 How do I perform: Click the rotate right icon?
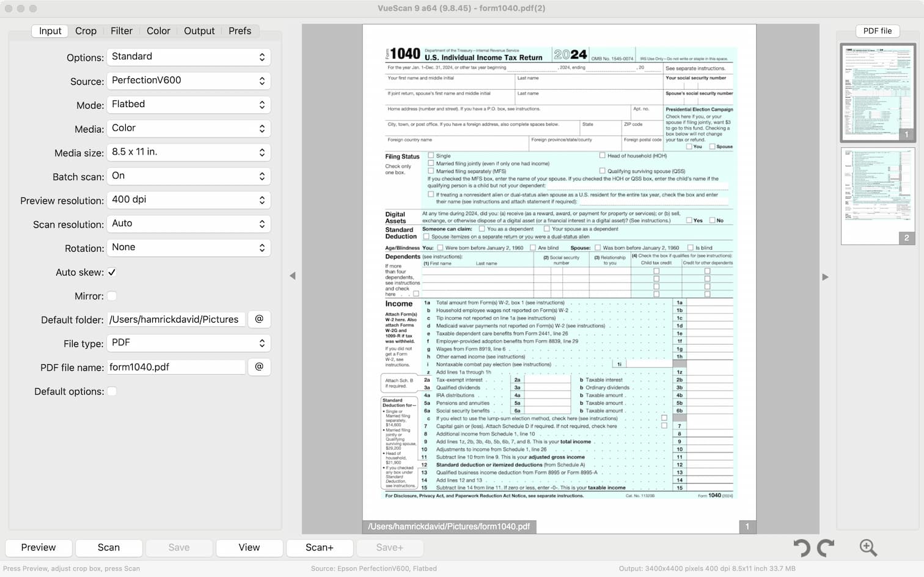click(x=826, y=548)
